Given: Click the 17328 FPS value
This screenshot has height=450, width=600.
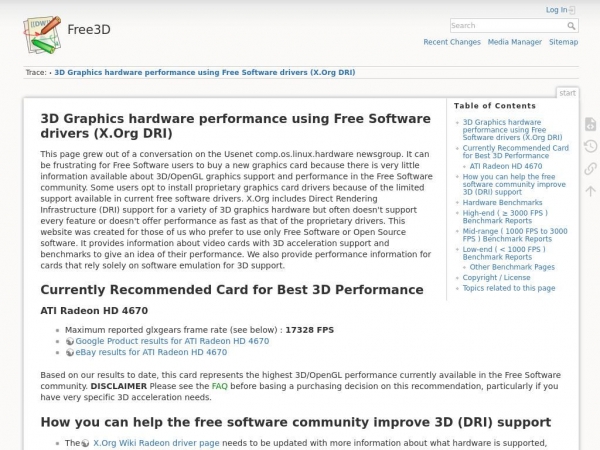Looking at the screenshot, I should (x=310, y=330).
